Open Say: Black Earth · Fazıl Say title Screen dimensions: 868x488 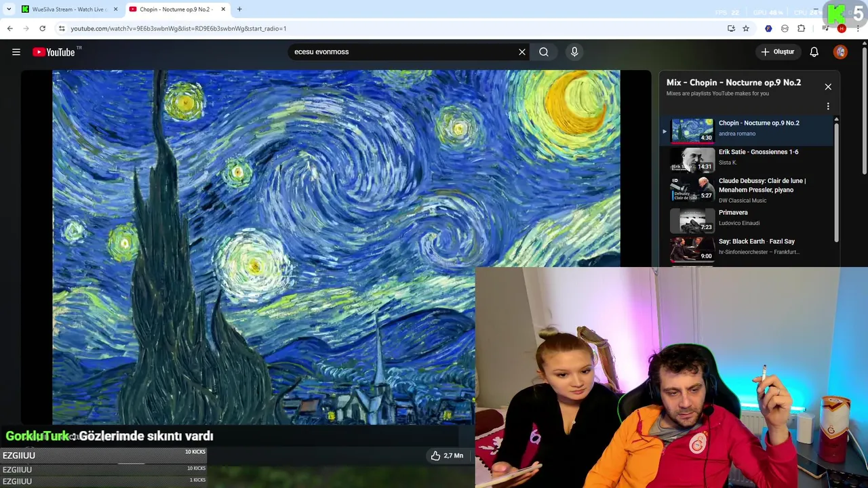pyautogui.click(x=756, y=241)
